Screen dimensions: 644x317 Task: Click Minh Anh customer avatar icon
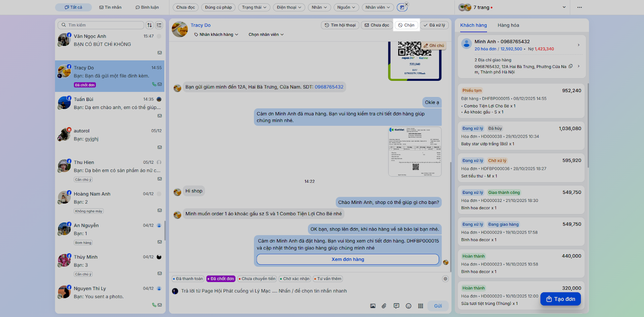click(x=466, y=44)
